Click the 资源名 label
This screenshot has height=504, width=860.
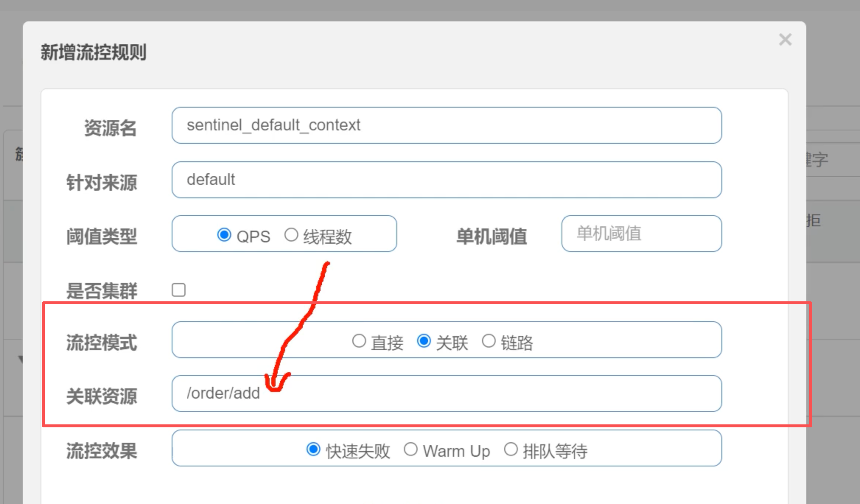click(111, 128)
